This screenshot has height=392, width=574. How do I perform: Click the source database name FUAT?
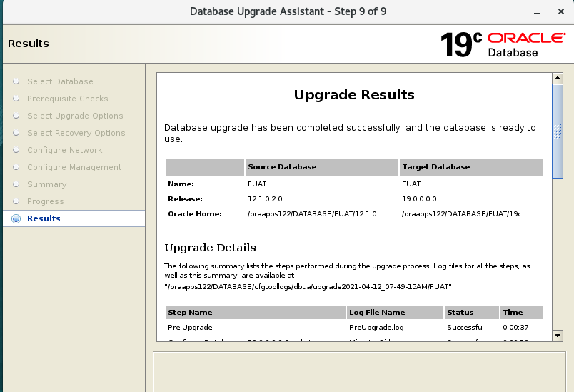point(257,184)
